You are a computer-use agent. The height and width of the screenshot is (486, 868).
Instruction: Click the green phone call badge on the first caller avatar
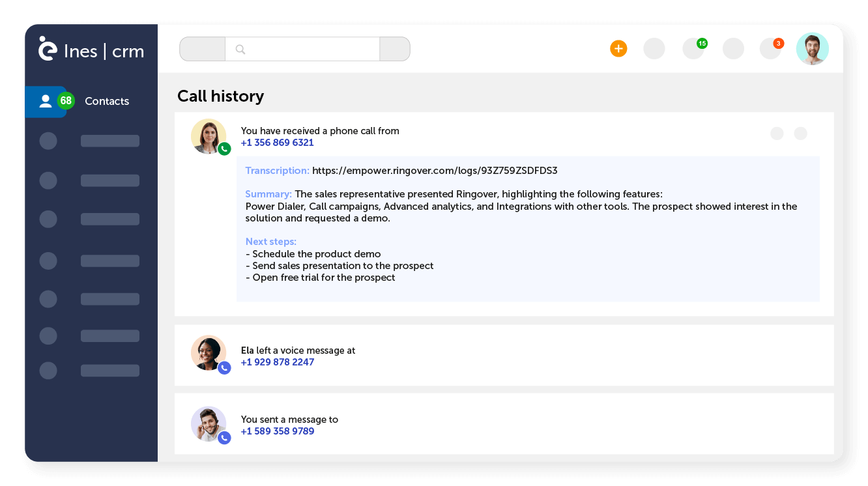pos(224,149)
